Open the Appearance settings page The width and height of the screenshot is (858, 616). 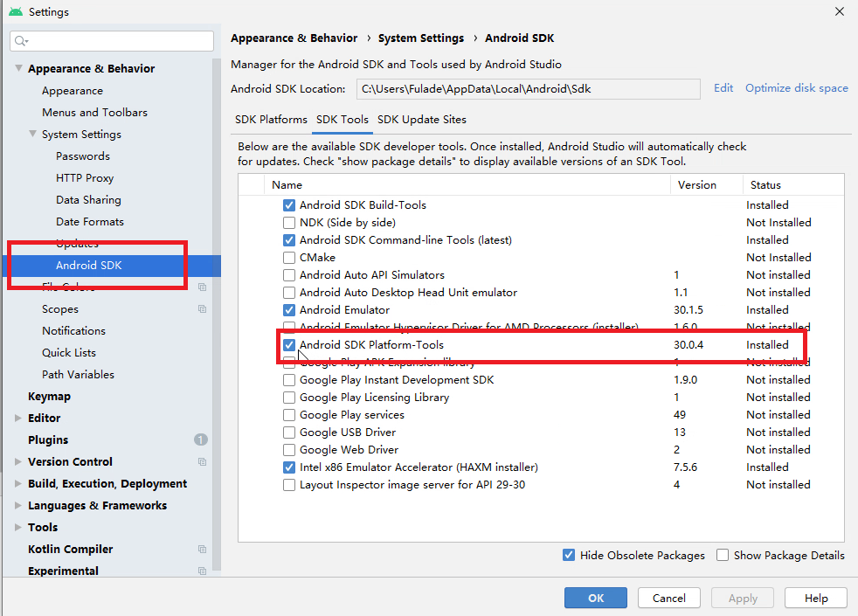click(73, 91)
